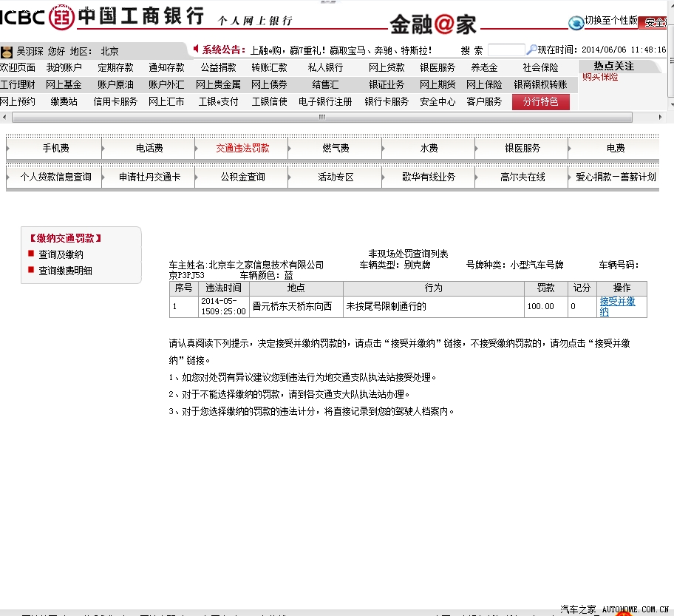The height and width of the screenshot is (616, 674).
Task: Click 查询及缴纳 in side menu
Action: 61,254
